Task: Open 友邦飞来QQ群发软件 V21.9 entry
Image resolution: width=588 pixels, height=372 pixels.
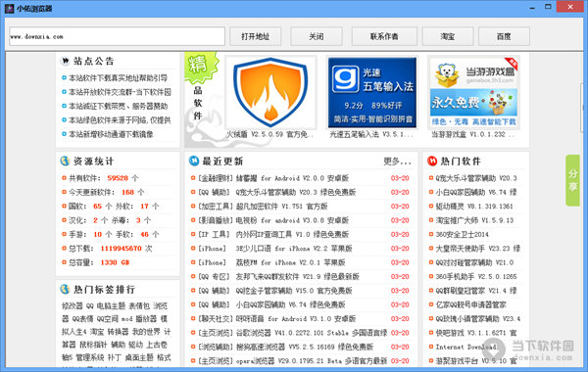Action: pos(297,276)
